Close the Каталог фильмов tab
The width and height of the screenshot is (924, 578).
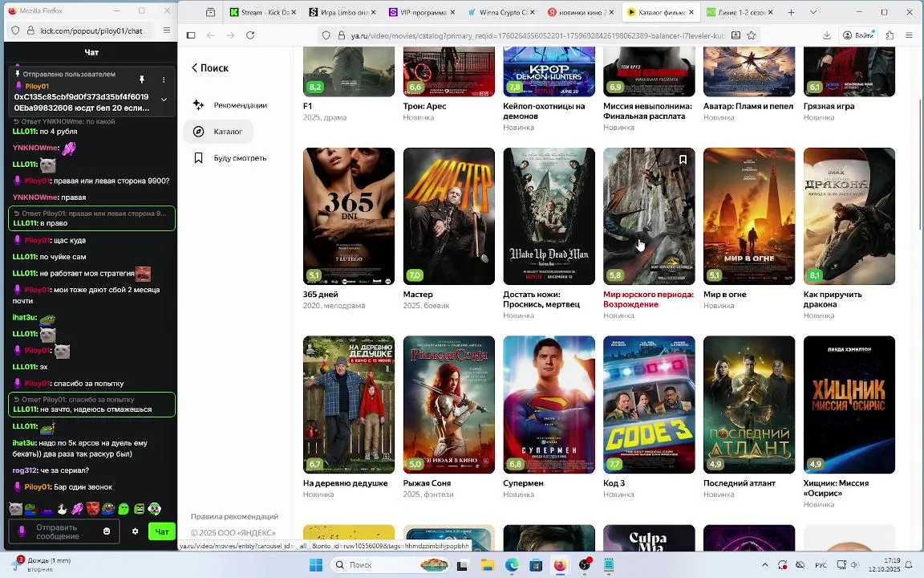(691, 12)
